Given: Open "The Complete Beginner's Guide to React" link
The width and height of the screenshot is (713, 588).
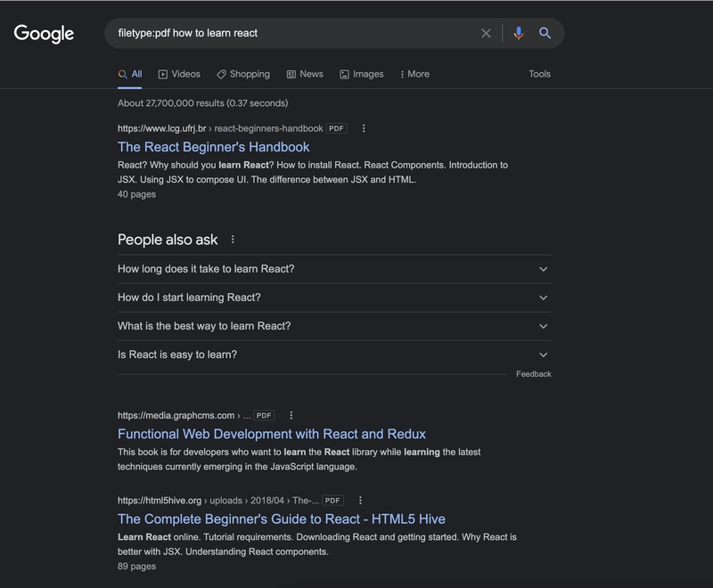Looking at the screenshot, I should pos(282,519).
